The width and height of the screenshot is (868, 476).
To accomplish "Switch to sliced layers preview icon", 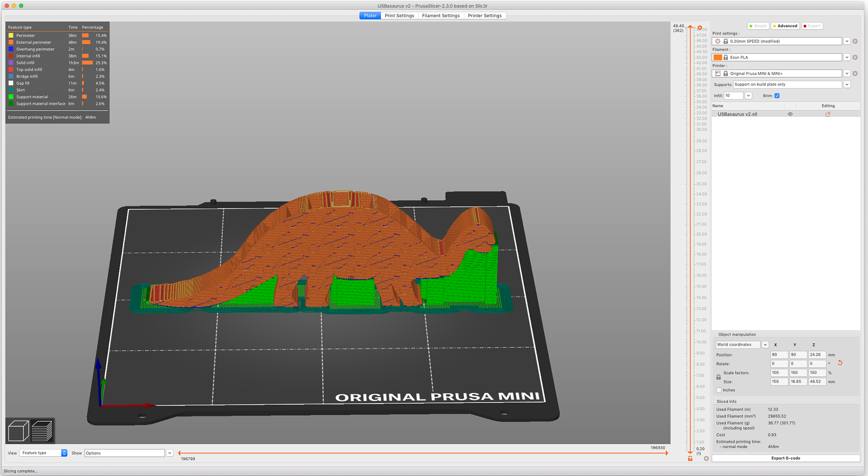I will point(42,431).
